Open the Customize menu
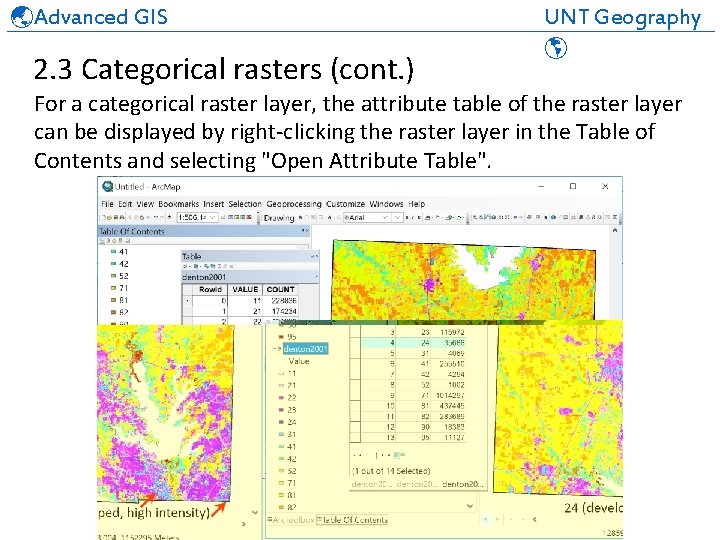This screenshot has height=540, width=720. (345, 204)
